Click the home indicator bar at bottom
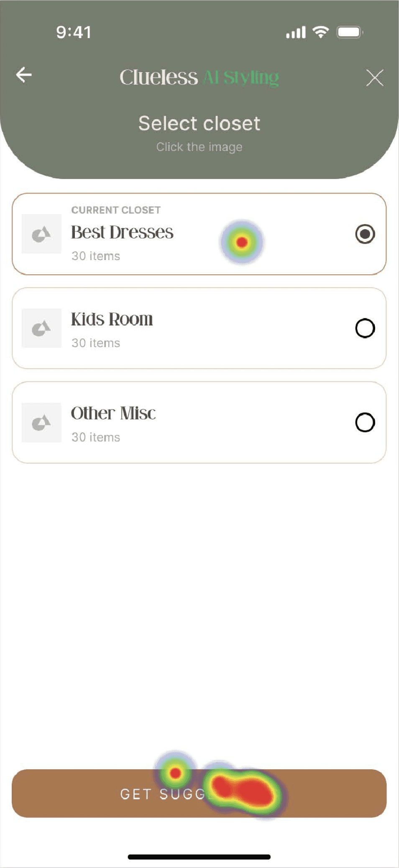 click(x=199, y=857)
